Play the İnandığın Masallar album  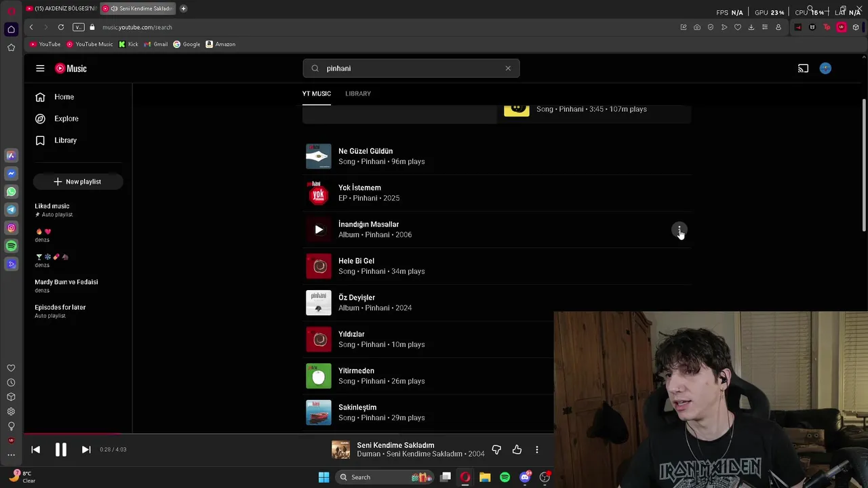point(319,230)
